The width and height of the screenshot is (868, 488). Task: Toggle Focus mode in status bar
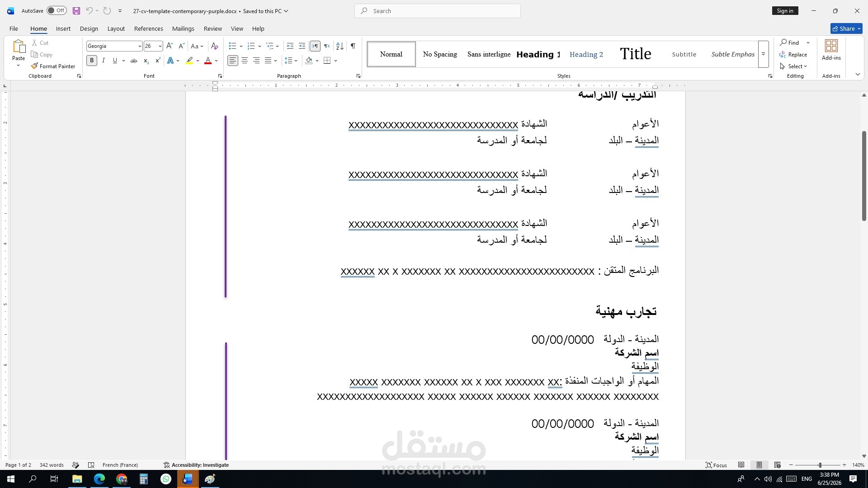pyautogui.click(x=717, y=465)
